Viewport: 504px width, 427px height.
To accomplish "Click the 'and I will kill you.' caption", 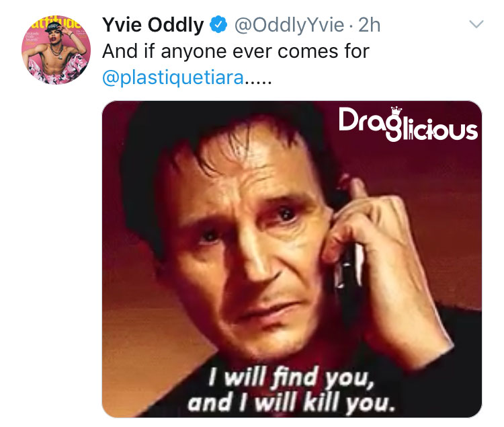I will (291, 403).
